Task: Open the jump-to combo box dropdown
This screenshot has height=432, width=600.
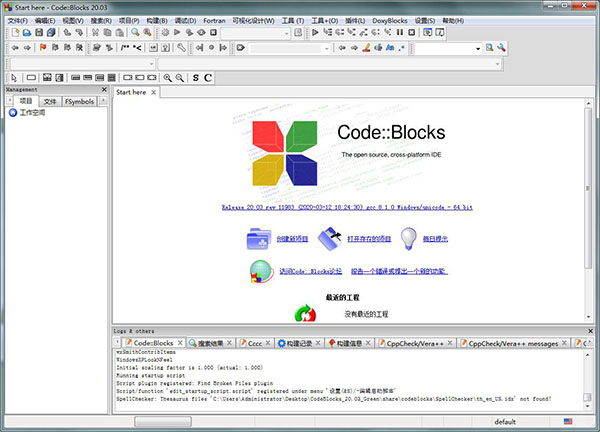Action: pyautogui.click(x=326, y=49)
